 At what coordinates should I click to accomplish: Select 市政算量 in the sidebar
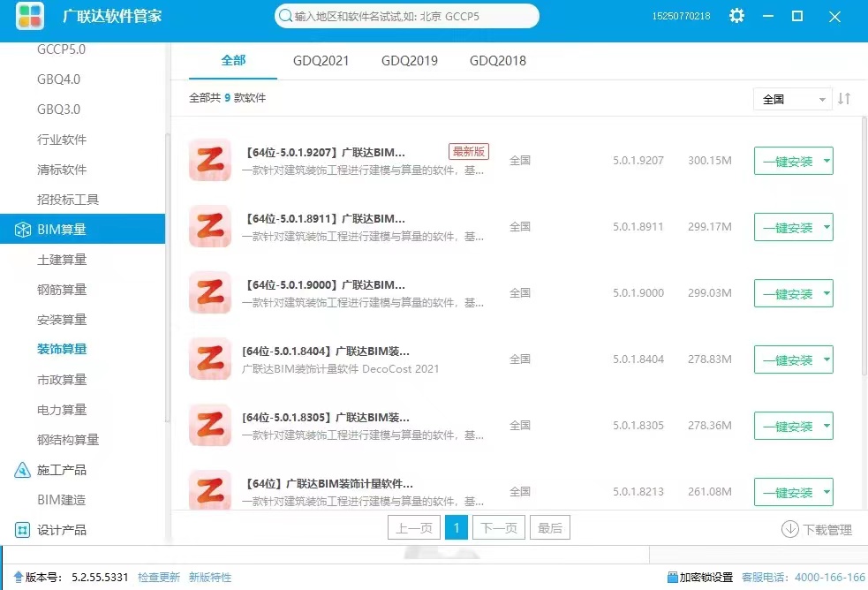pyautogui.click(x=62, y=380)
